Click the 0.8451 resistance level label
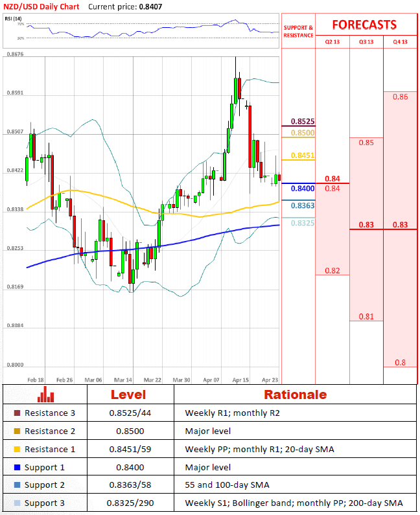 [303, 155]
